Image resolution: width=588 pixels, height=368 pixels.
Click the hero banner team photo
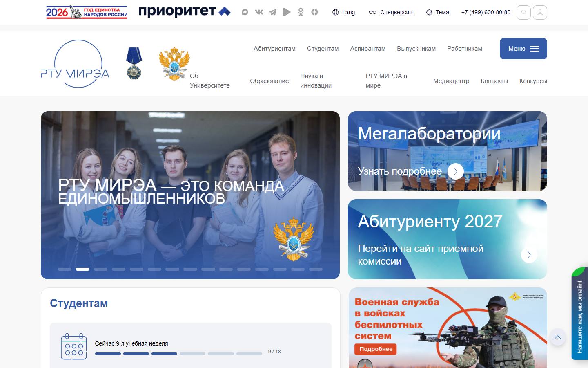coord(190,195)
